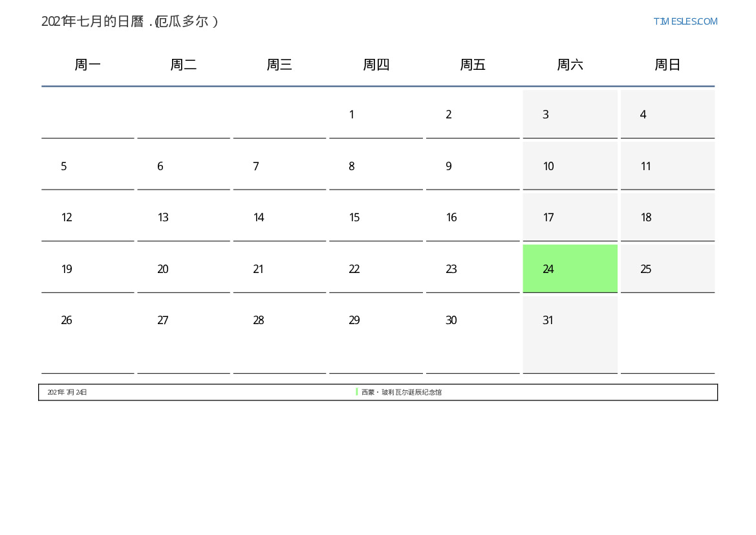
Task: Click the 西蒙·玻利瓦尔 holiday legend entry
Action: [x=401, y=393]
